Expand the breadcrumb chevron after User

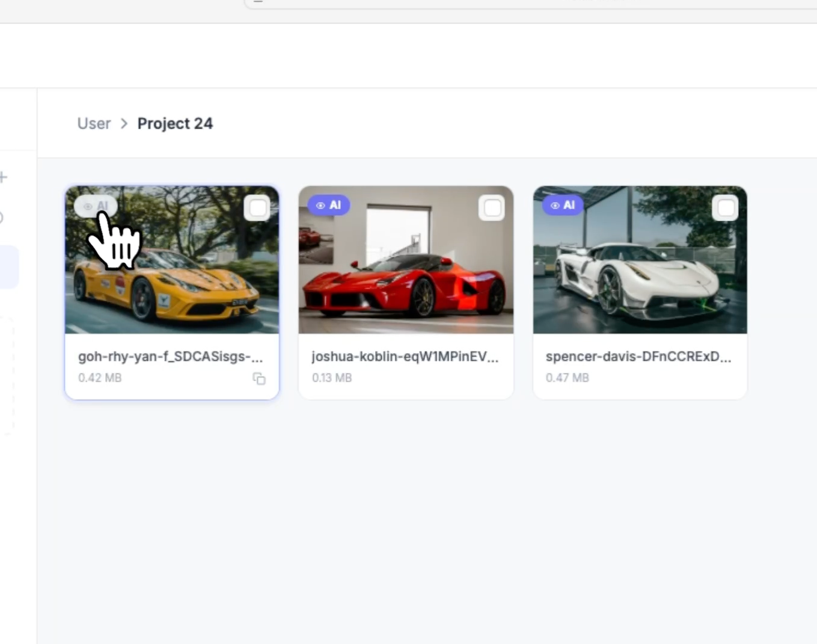124,123
